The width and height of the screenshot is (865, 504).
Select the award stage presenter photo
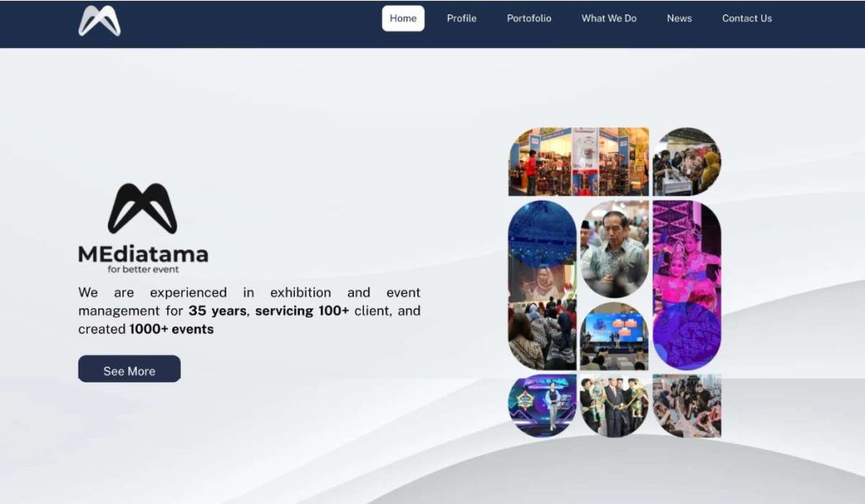click(541, 405)
